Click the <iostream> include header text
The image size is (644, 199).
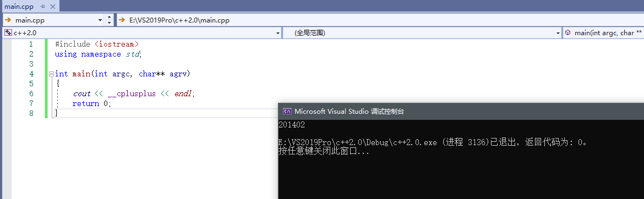point(117,44)
